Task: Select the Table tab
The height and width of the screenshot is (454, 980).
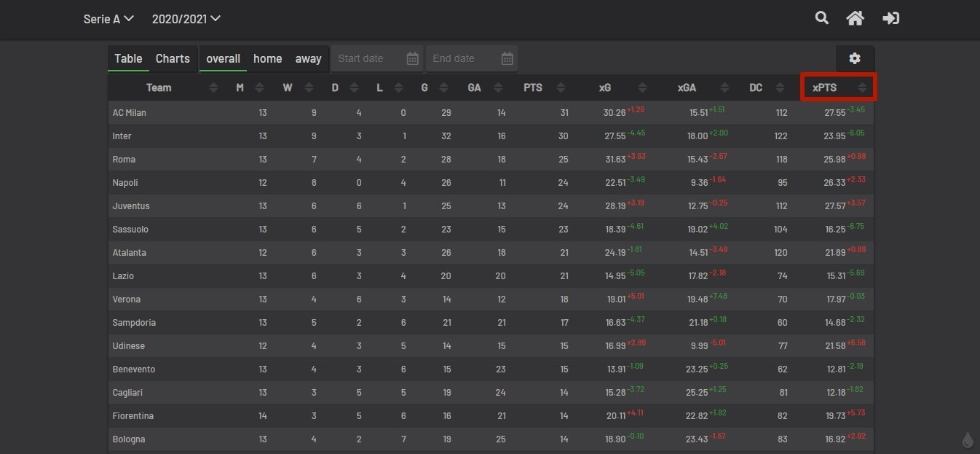Action: pyautogui.click(x=128, y=58)
